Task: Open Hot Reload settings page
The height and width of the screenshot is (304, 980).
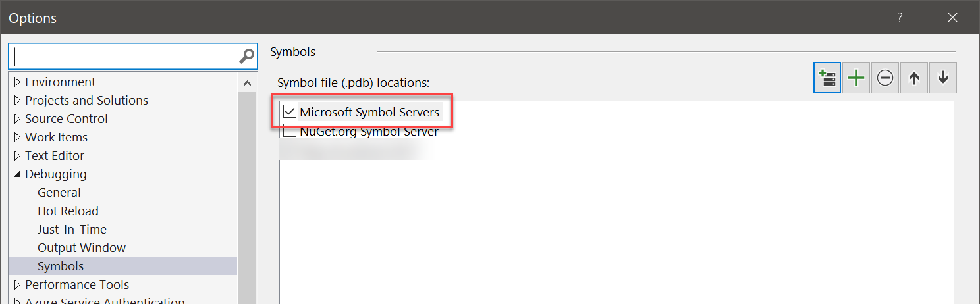Action: pyautogui.click(x=68, y=211)
